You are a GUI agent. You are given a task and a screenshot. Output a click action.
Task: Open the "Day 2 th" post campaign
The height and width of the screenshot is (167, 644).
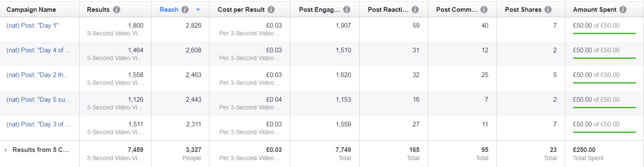coord(38,75)
